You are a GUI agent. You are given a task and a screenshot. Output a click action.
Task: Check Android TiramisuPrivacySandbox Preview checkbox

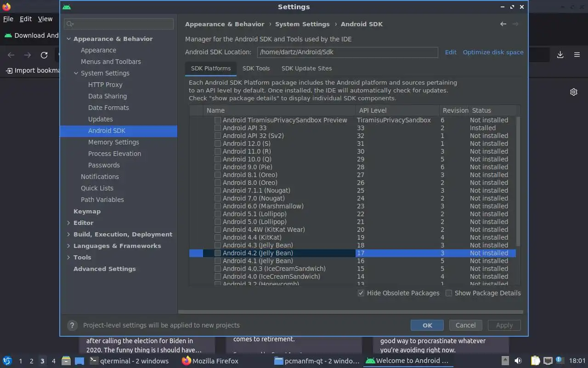(218, 120)
